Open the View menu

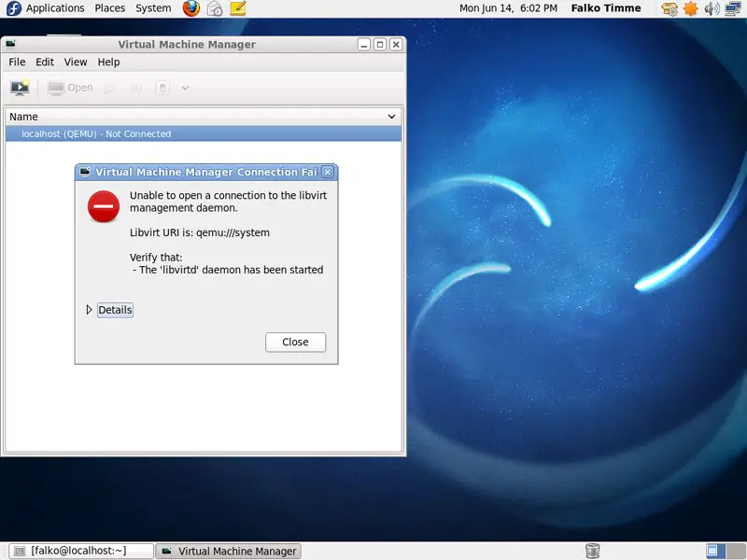coord(76,62)
